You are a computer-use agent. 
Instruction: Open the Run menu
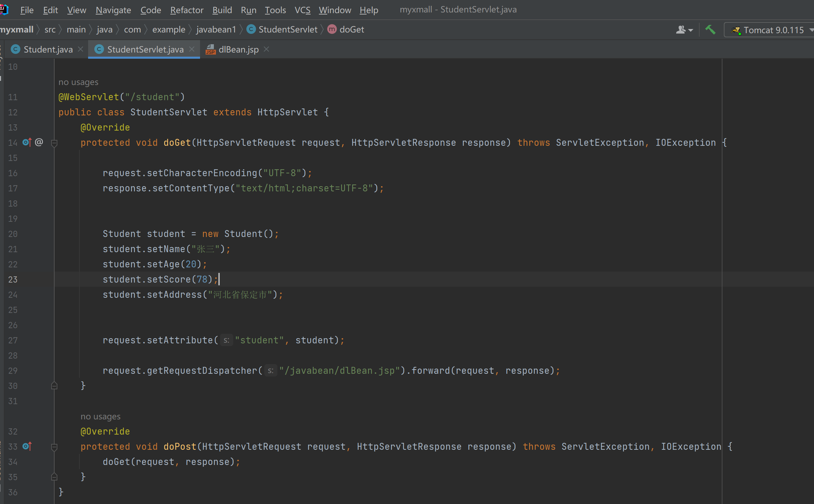249,10
